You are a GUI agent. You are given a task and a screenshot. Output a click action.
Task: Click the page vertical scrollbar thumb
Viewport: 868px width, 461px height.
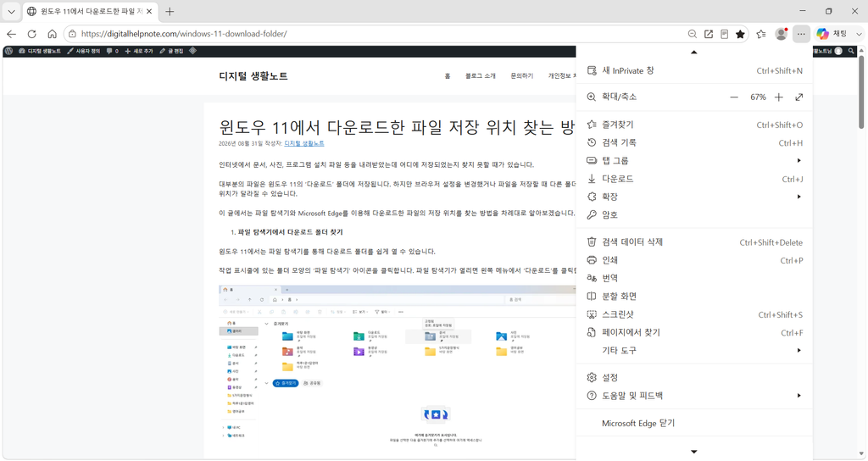click(861, 92)
